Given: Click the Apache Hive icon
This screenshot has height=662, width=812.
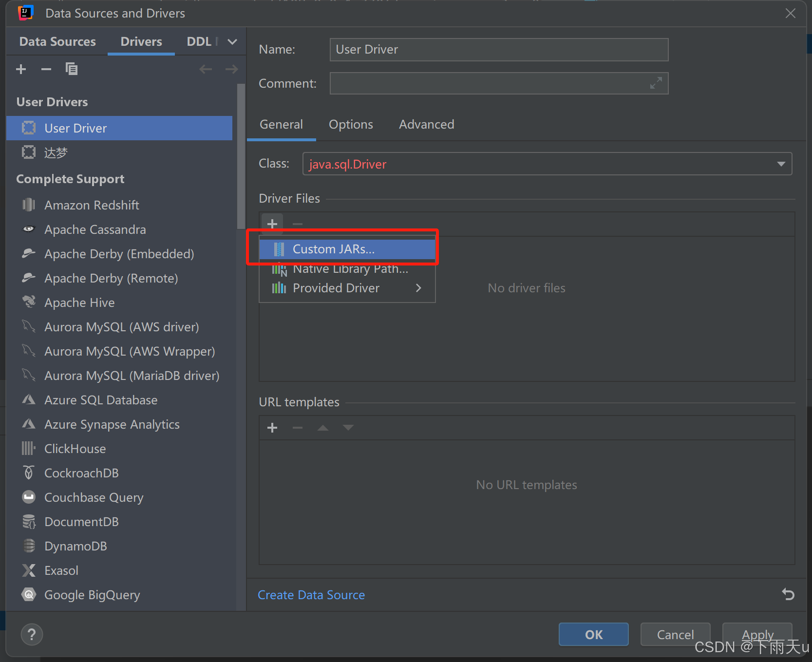Looking at the screenshot, I should coord(29,302).
